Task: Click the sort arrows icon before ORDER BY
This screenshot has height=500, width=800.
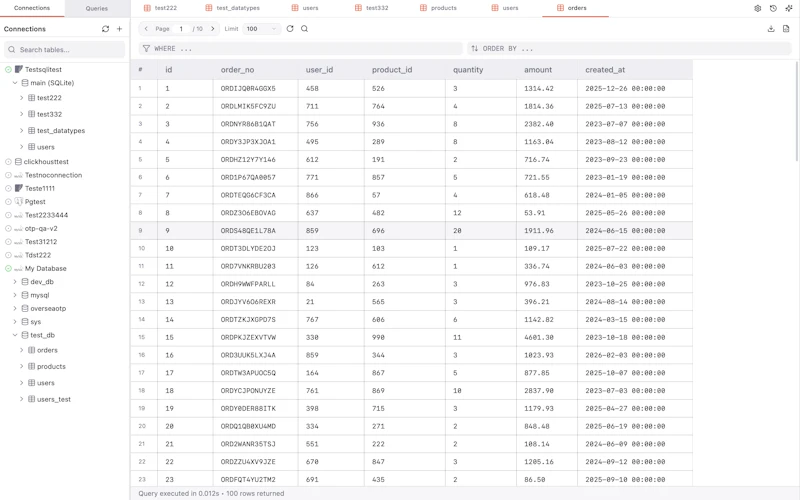Action: pos(474,48)
